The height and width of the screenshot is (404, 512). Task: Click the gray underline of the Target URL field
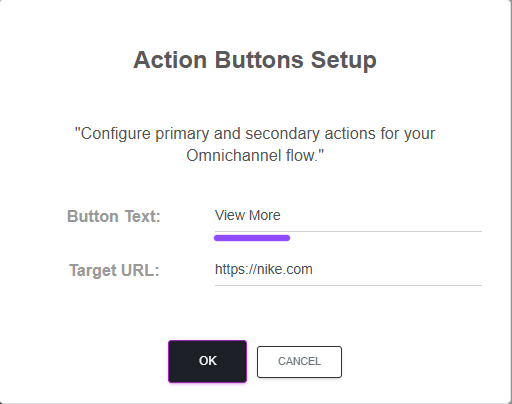[x=348, y=285]
